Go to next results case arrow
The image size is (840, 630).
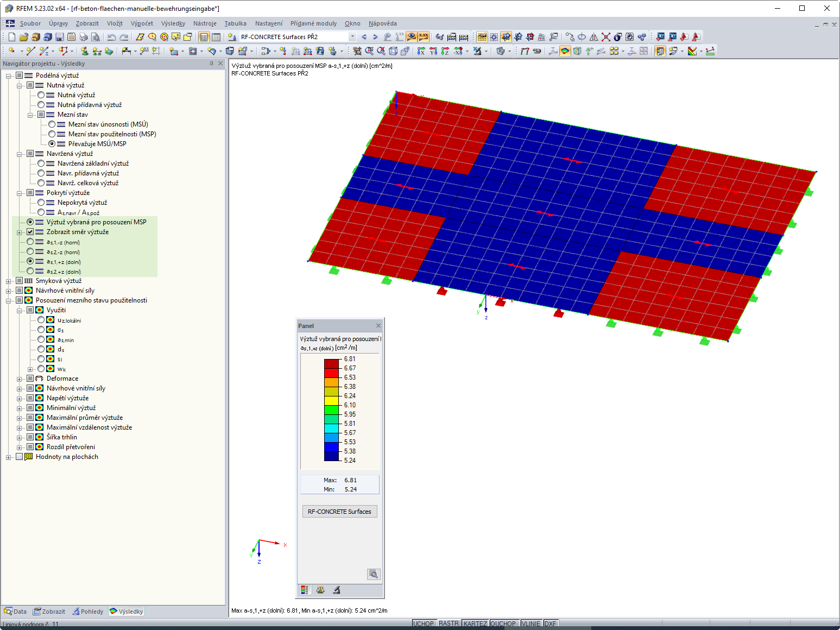pos(375,37)
